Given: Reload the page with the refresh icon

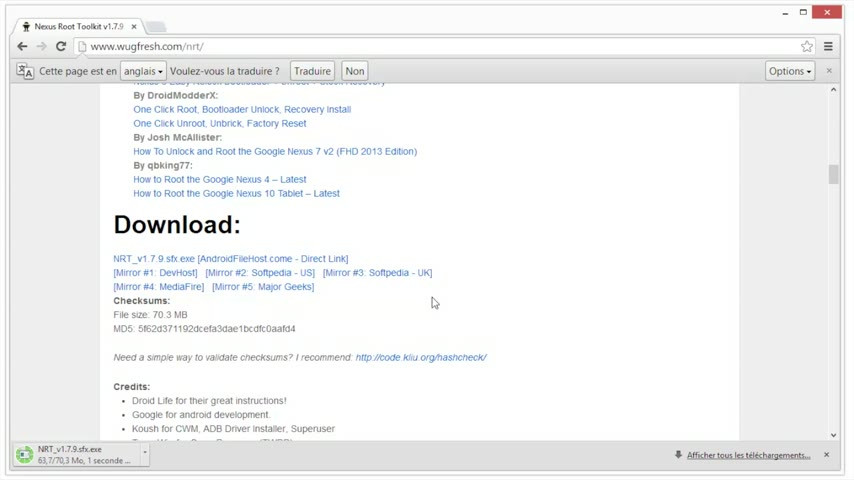Looking at the screenshot, I should 61,46.
